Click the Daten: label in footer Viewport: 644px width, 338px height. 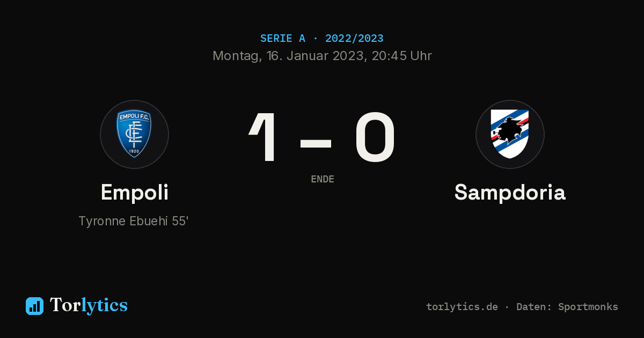coord(534,307)
